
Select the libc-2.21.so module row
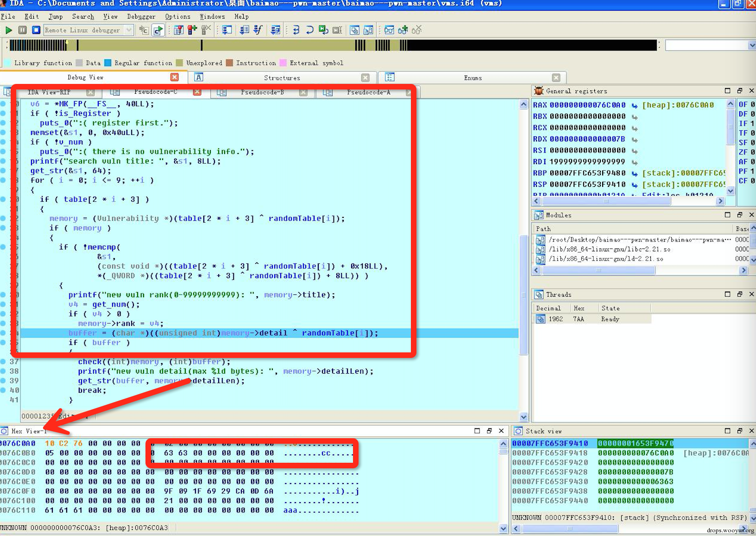[x=609, y=249]
